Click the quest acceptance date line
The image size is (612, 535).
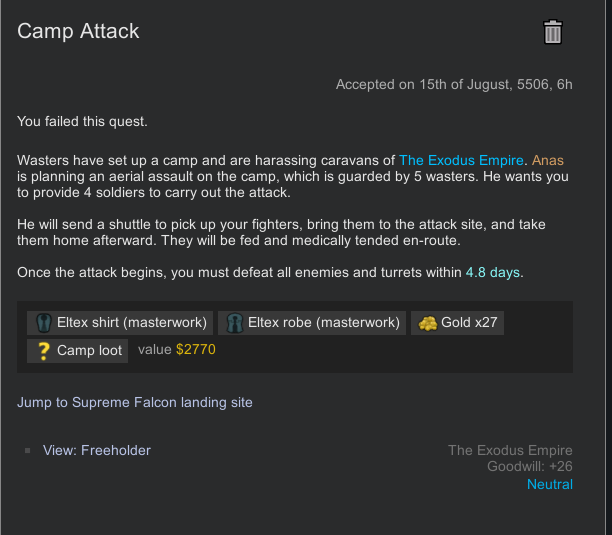pos(454,85)
